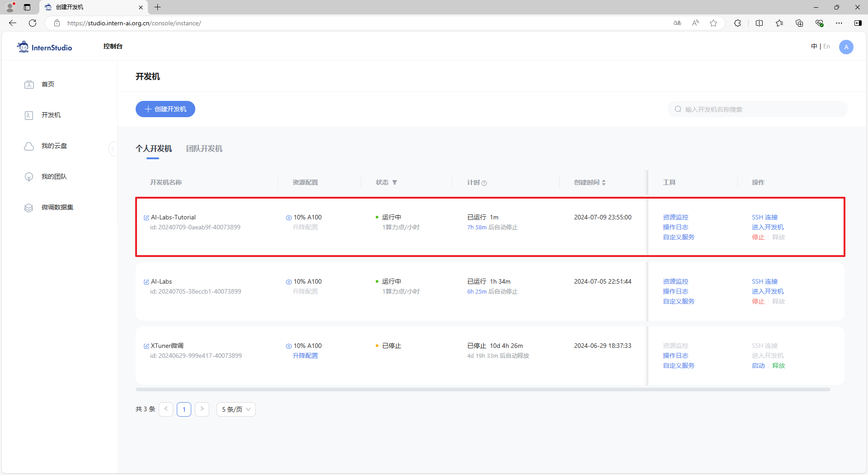Open the 状态 column filter icon
This screenshot has height=475, width=868.
click(x=395, y=182)
